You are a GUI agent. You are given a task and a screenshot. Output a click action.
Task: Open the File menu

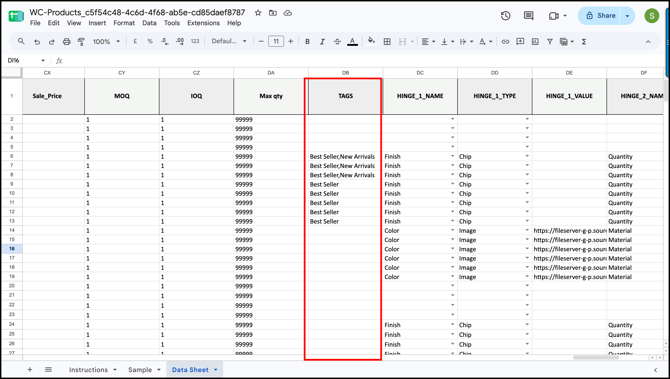click(35, 23)
